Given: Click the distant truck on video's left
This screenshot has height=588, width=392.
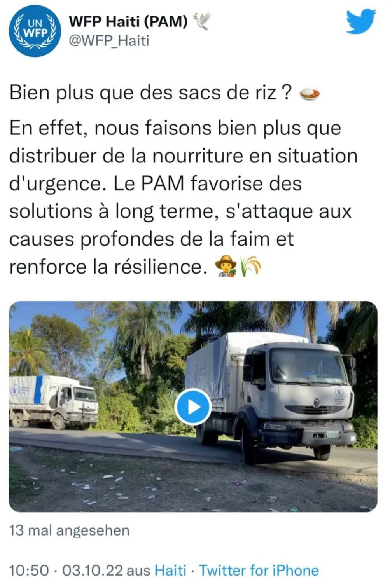Looking at the screenshot, I should click(x=53, y=402).
